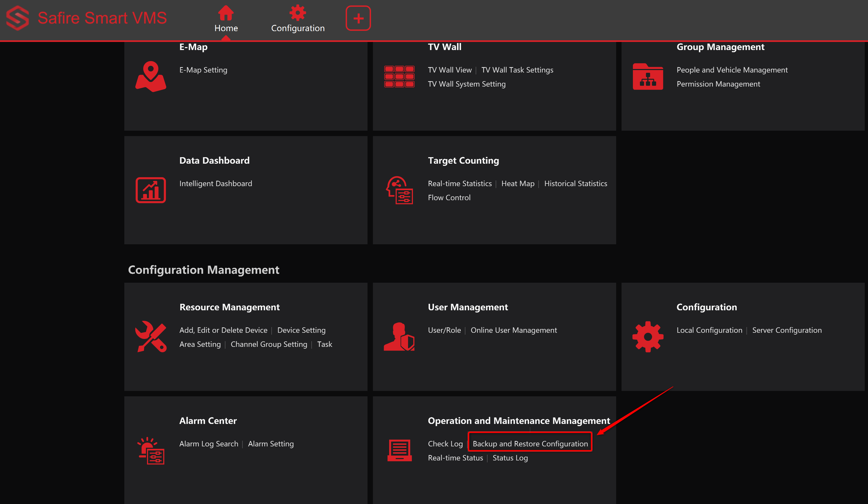Image resolution: width=868 pixels, height=504 pixels.
Task: Select the Resource Management tools icon
Action: pos(151,337)
